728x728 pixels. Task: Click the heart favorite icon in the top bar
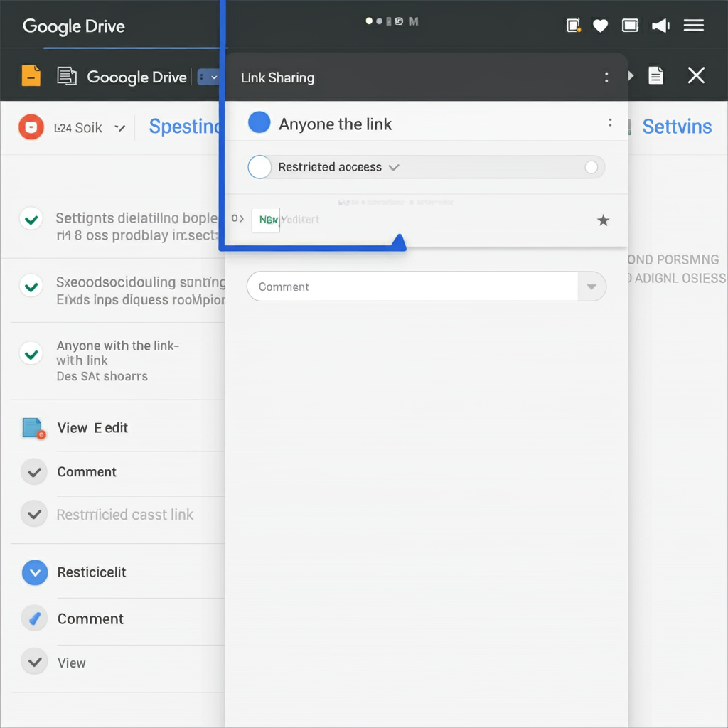click(x=600, y=26)
